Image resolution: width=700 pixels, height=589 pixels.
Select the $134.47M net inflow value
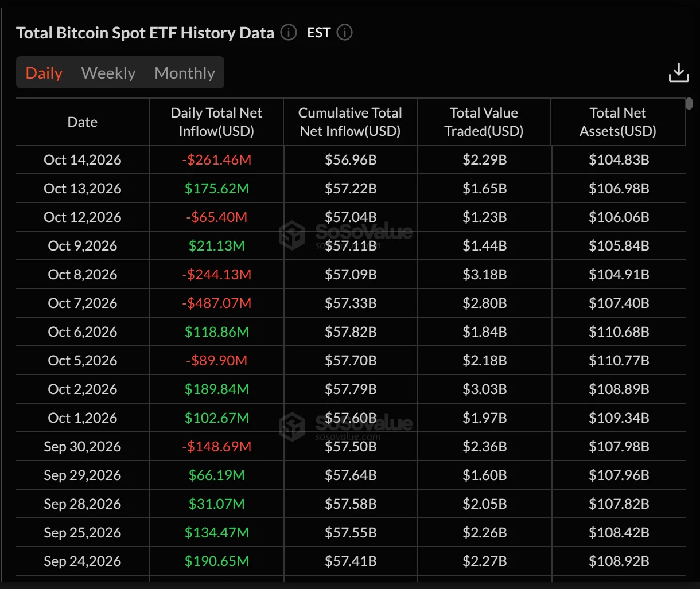pyautogui.click(x=216, y=532)
